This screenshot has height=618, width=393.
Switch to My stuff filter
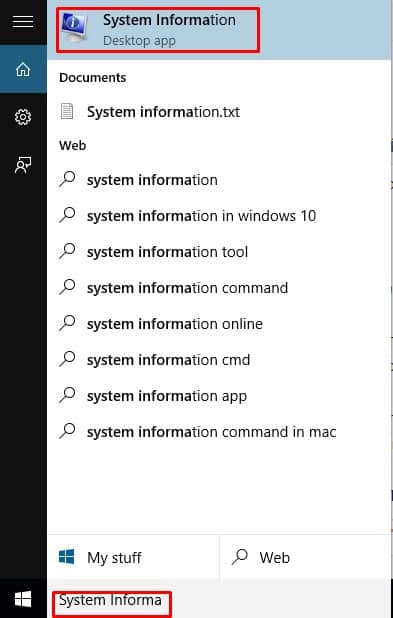(x=133, y=557)
